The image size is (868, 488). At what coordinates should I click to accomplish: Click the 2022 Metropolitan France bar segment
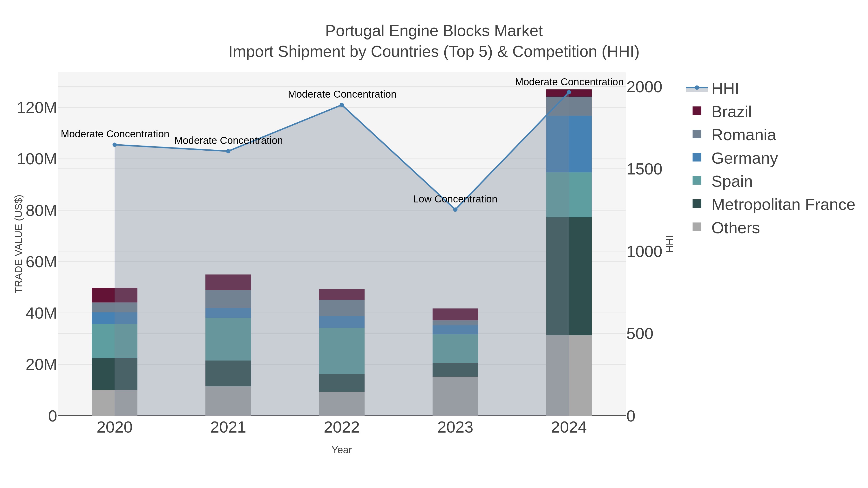click(x=342, y=383)
